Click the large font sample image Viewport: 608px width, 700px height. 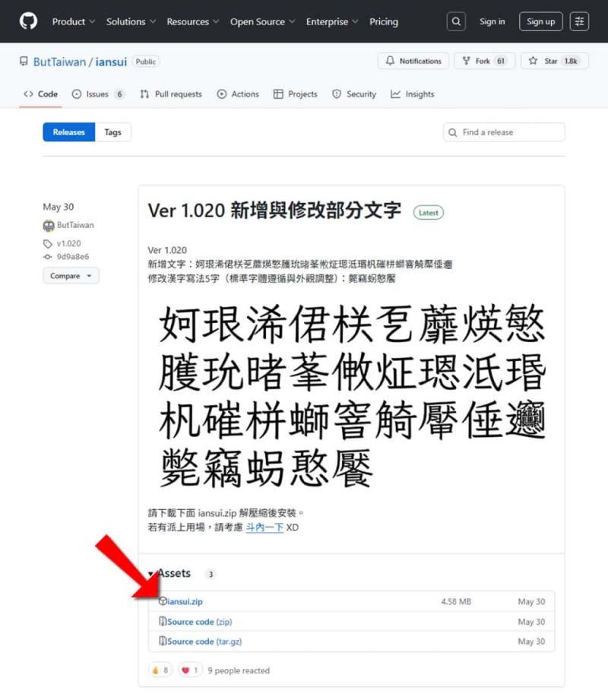pos(352,395)
